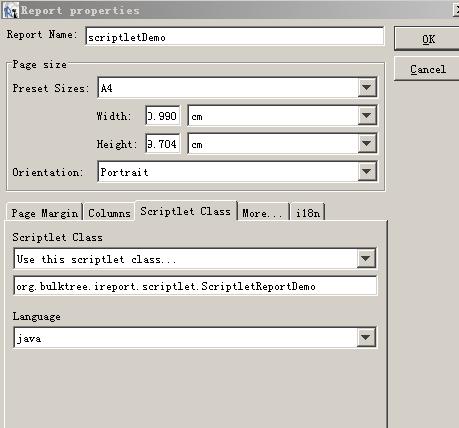Image resolution: width=459 pixels, height=428 pixels.
Task: Switch to the Page Margin tab
Action: (45, 212)
